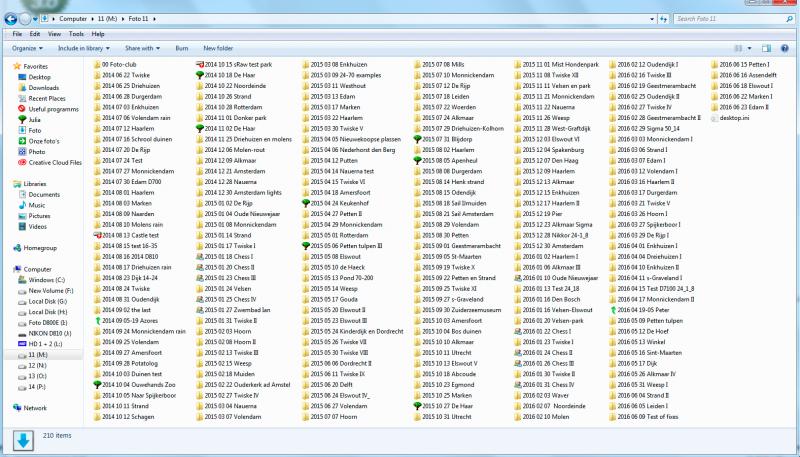This screenshot has width=800, height=457.
Task: Open the Tools menu
Action: coord(76,34)
